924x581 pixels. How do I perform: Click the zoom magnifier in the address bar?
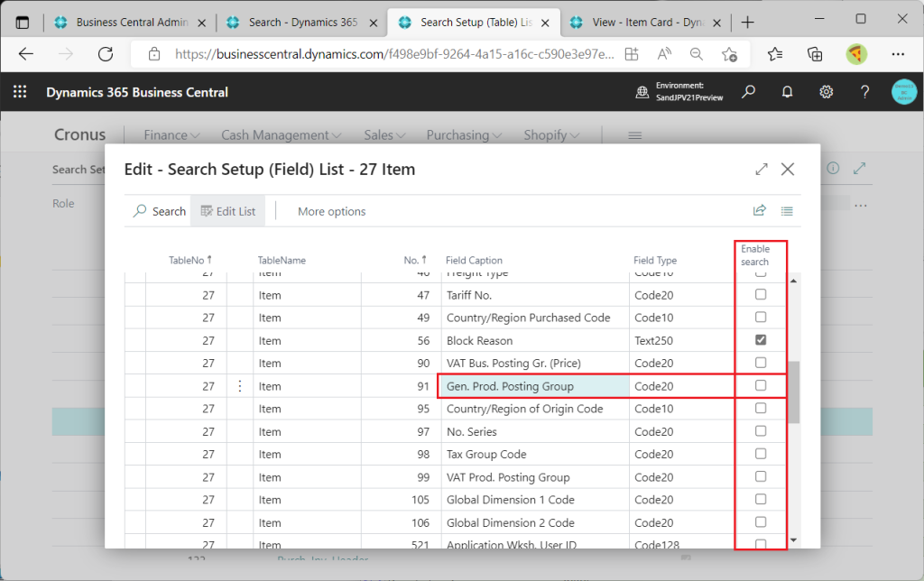tap(697, 54)
